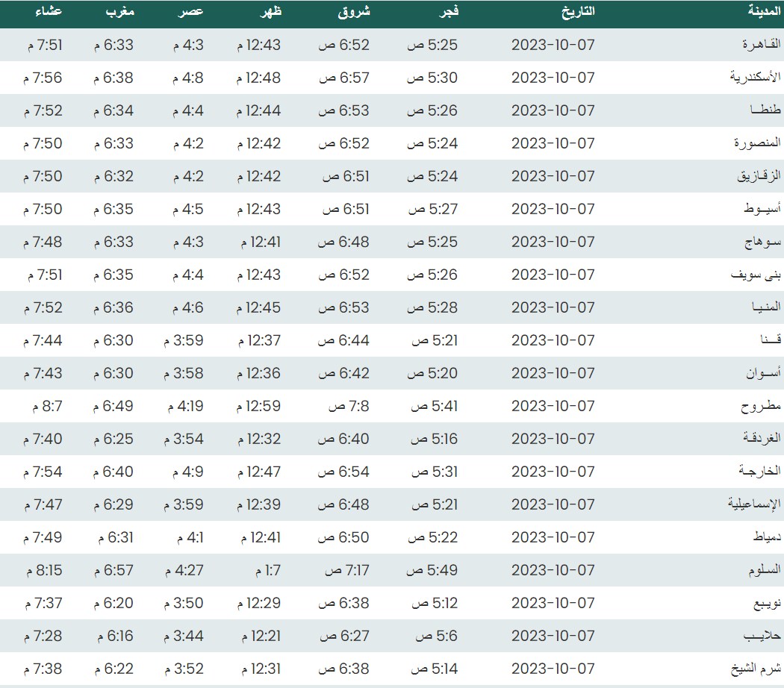Select the عشاء column header
Viewport: 784px width, 688px height.
click(49, 12)
